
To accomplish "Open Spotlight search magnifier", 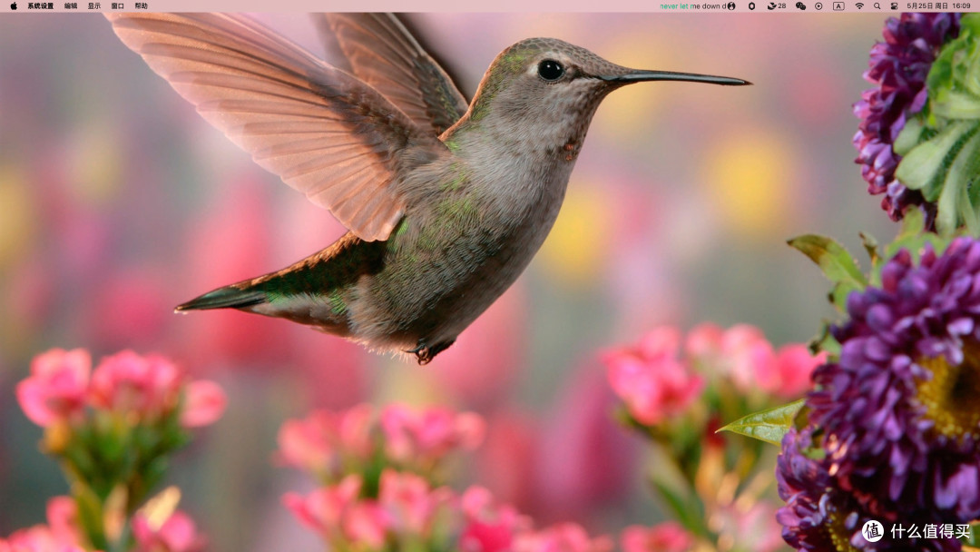I will [x=877, y=5].
